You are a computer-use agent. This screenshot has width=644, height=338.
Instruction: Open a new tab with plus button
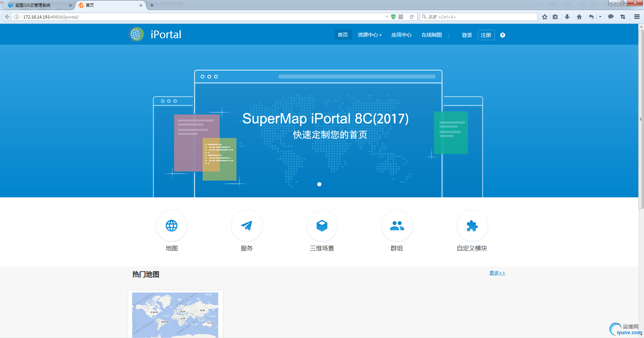[x=152, y=5]
